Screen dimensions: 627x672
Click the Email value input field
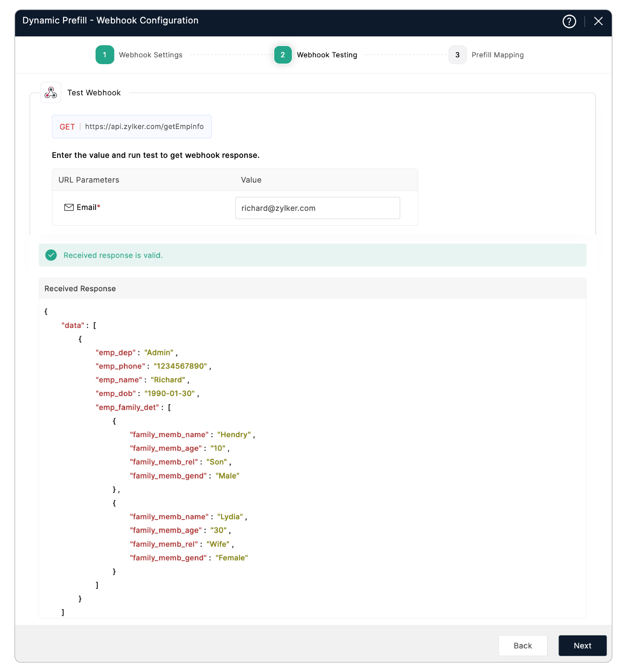click(317, 208)
